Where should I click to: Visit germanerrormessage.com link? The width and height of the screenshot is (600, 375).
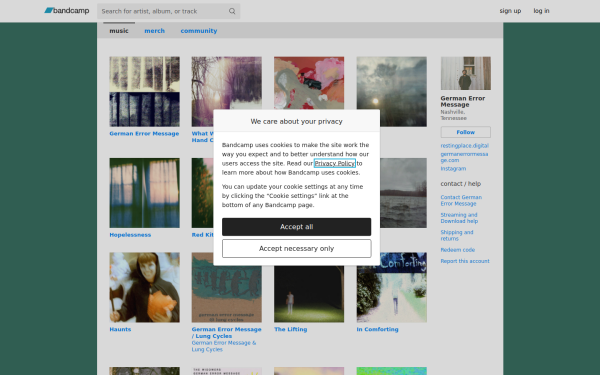(464, 157)
